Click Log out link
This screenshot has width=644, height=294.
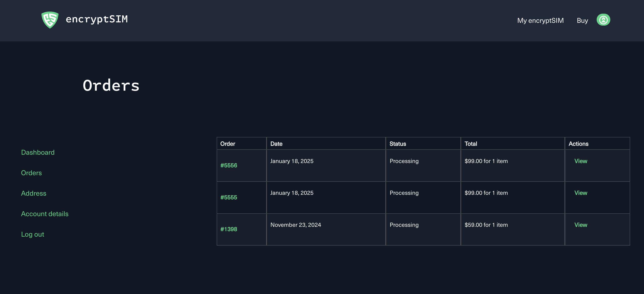[32, 234]
